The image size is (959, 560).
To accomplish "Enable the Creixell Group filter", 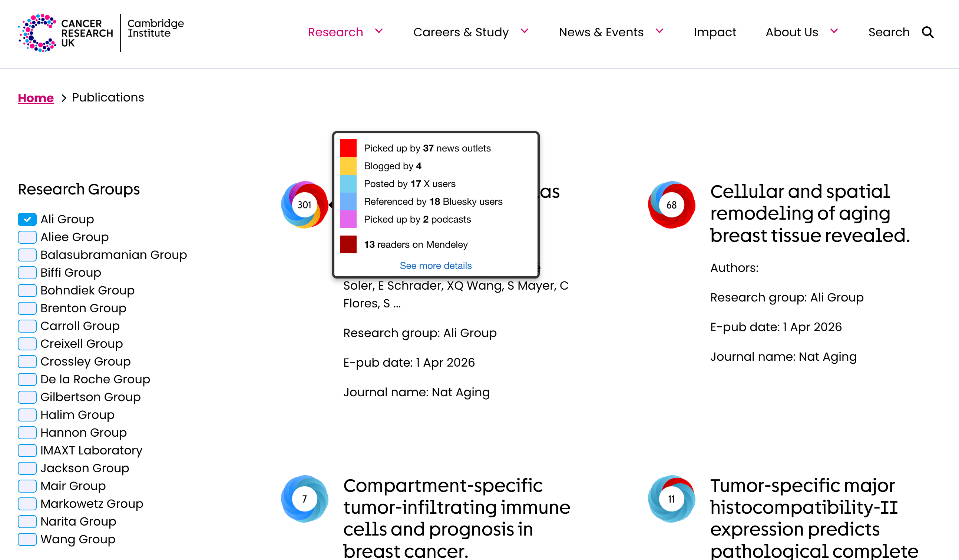I will 27,344.
